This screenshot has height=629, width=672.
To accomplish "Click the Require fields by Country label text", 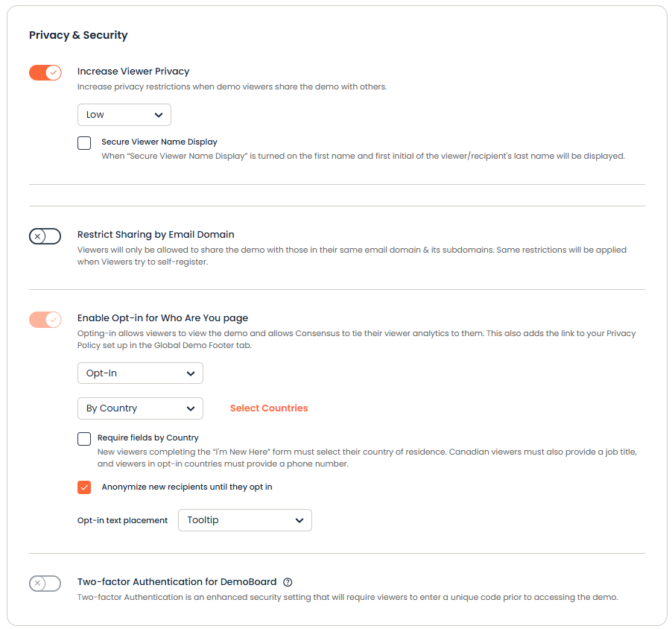I will 148,437.
